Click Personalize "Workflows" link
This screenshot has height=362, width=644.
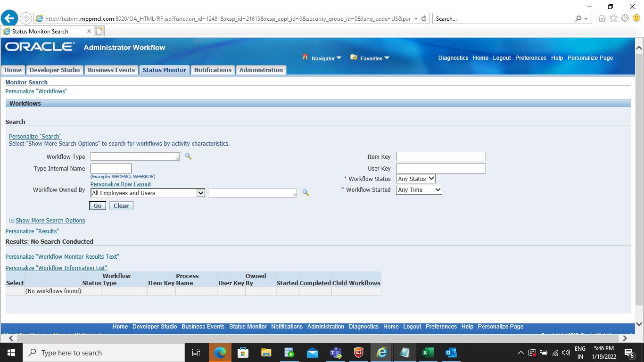(36, 91)
